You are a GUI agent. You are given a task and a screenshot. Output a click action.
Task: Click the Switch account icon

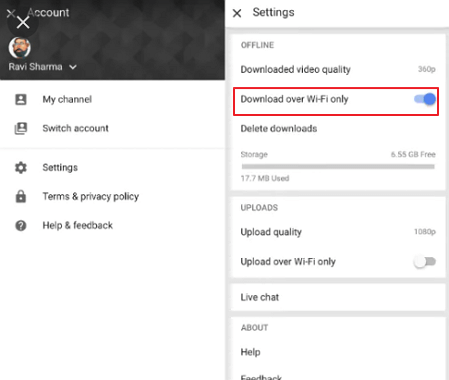(21, 128)
